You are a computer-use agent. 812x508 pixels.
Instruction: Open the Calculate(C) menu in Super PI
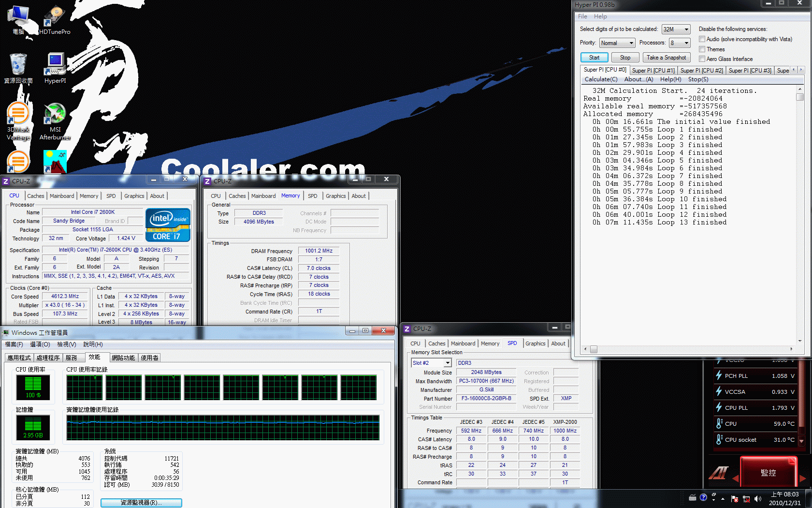click(x=601, y=79)
